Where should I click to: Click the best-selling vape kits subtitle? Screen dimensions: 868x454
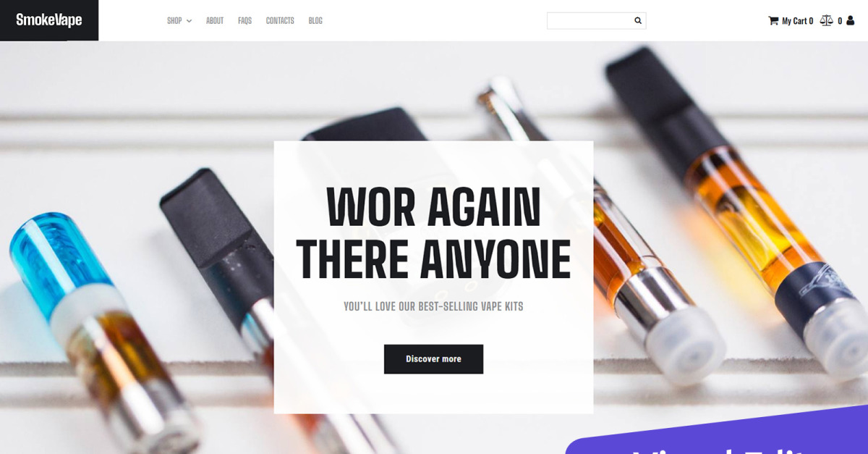click(433, 306)
